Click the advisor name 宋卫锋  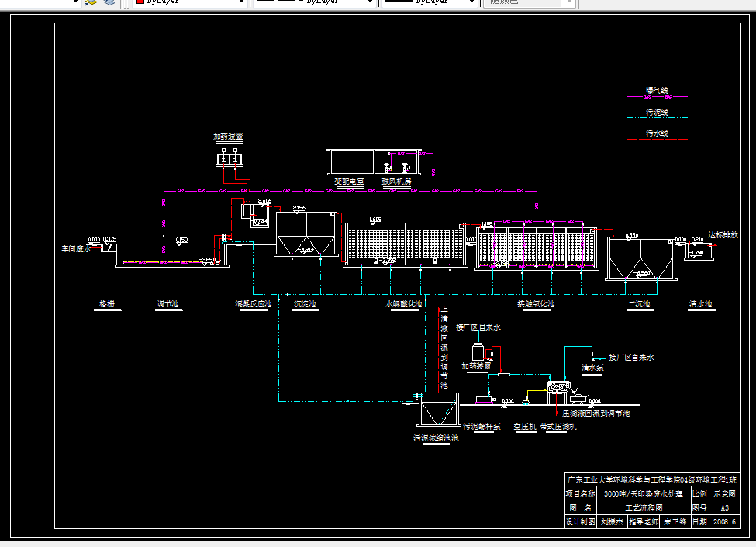(675, 522)
